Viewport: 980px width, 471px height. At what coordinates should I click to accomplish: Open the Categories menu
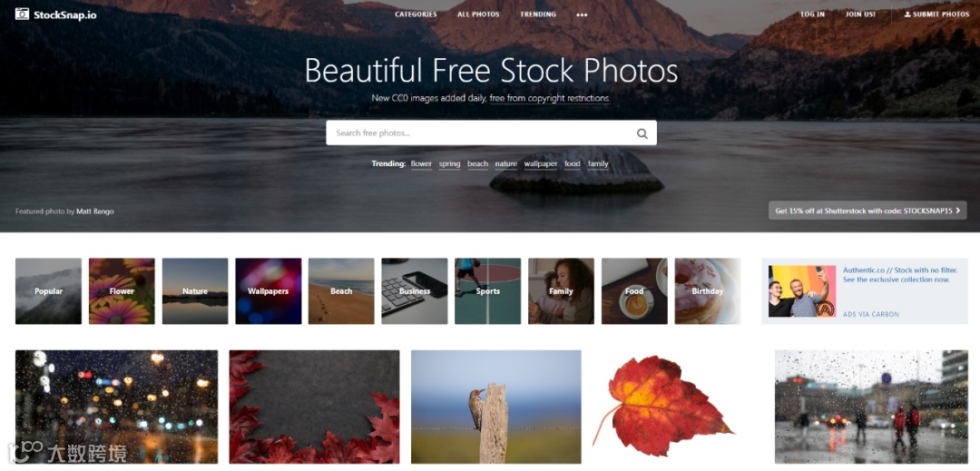point(416,15)
